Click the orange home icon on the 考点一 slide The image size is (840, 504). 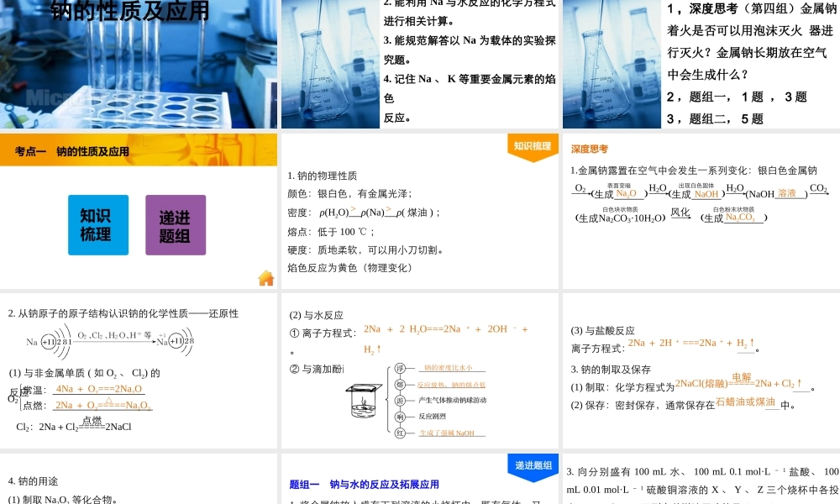(266, 279)
